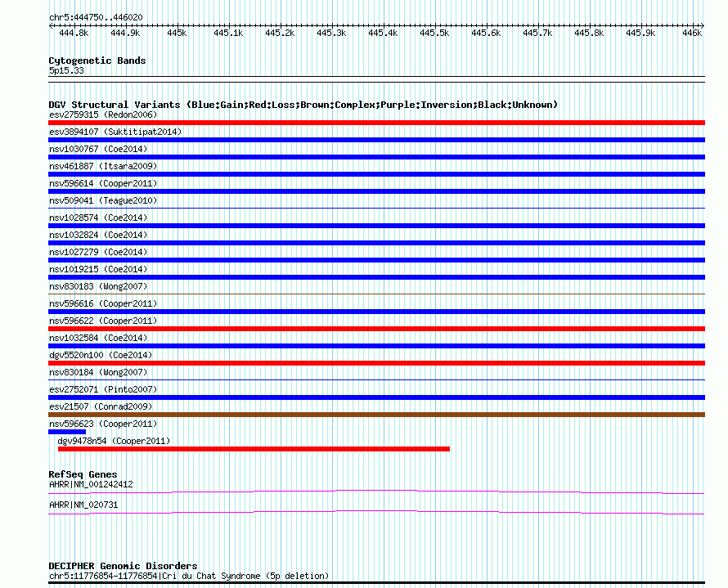Click the 446k ruler tick label
The width and height of the screenshot is (728, 588).
(x=692, y=33)
